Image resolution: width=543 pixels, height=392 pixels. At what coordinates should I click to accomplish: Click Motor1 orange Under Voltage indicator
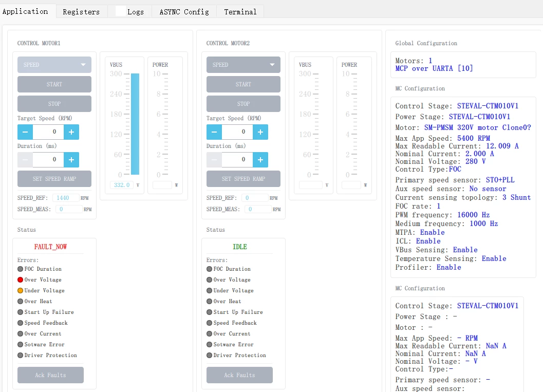coord(21,291)
